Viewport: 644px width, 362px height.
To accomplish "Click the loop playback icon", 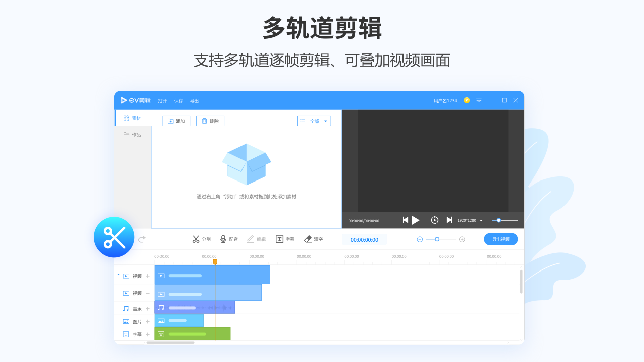I will pos(435,220).
